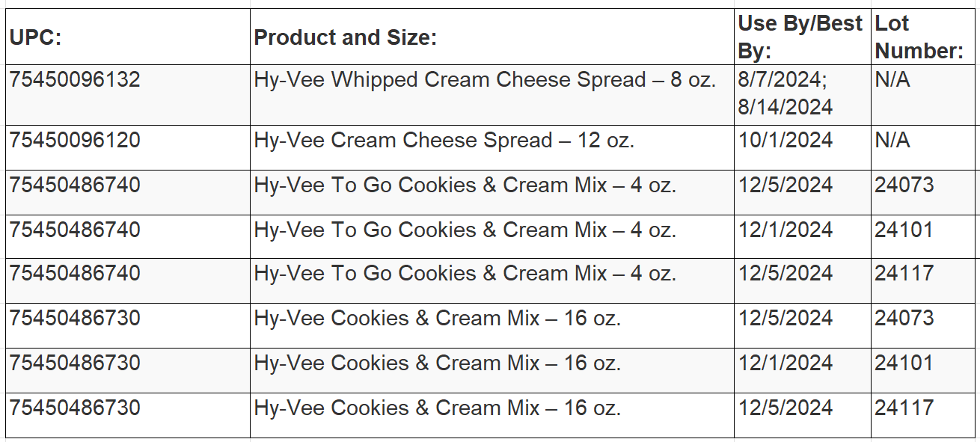Select the "Lot Number:" column header
The image size is (980, 442).
[x=919, y=37]
